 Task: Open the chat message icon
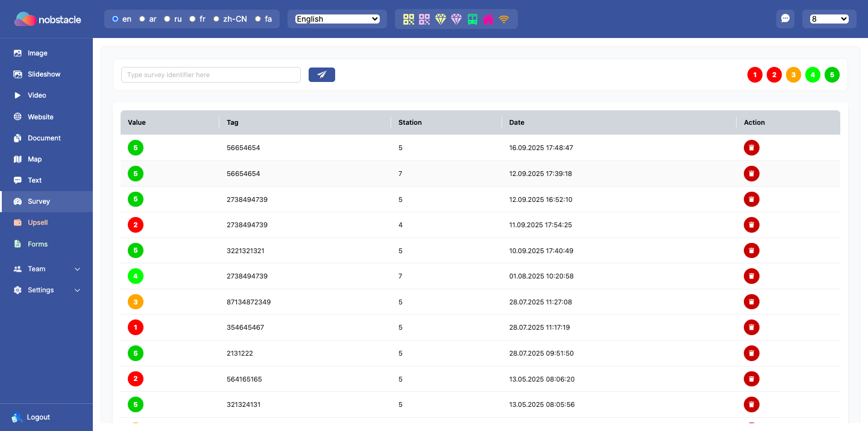(x=785, y=19)
